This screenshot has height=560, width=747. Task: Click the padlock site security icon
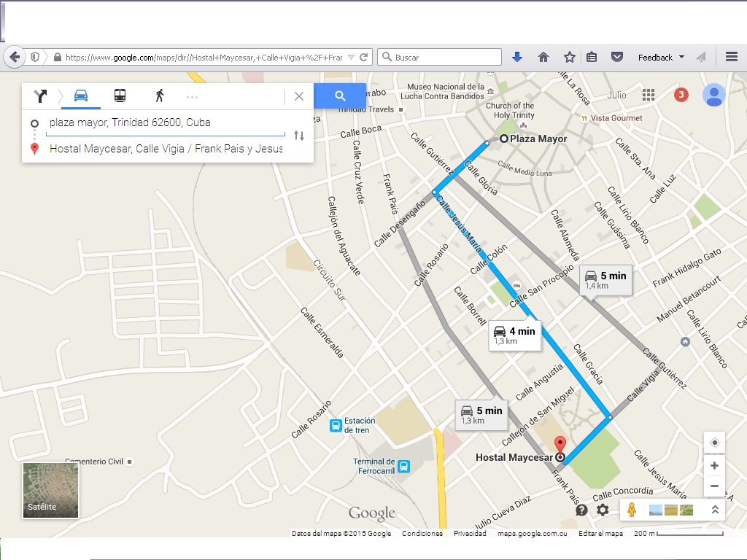[57, 57]
